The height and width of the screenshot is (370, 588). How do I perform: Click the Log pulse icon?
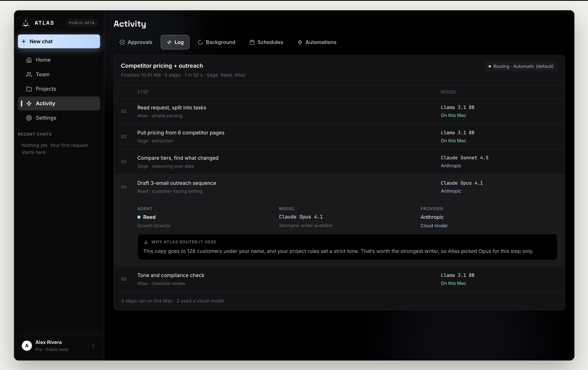pyautogui.click(x=169, y=42)
